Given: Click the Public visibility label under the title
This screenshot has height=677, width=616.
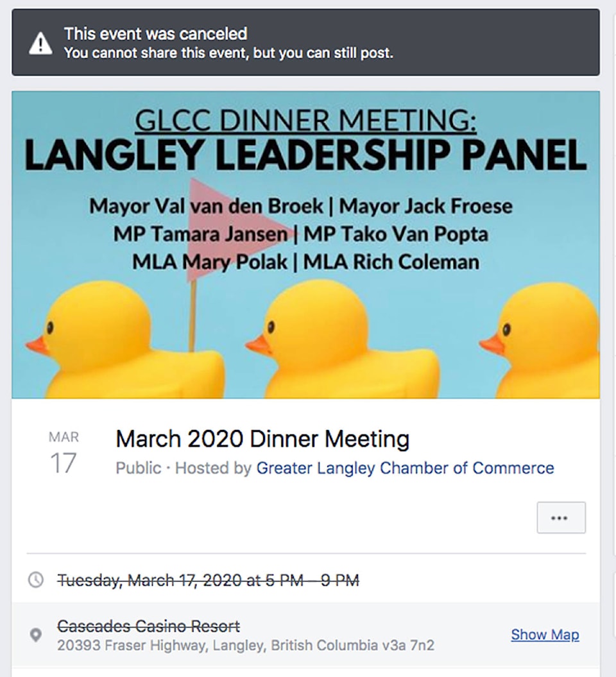Looking at the screenshot, I should [x=138, y=468].
